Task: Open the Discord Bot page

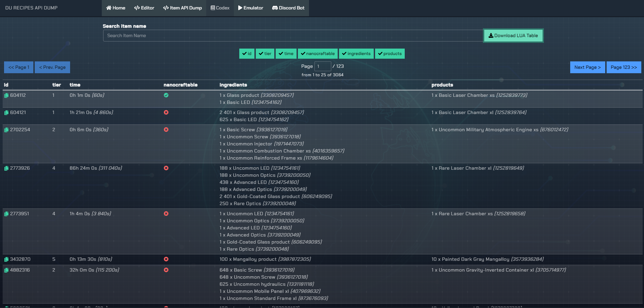Action: tap(288, 8)
